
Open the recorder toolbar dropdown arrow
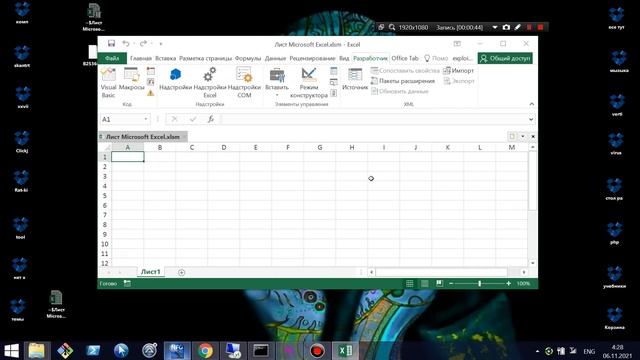[x=495, y=27]
